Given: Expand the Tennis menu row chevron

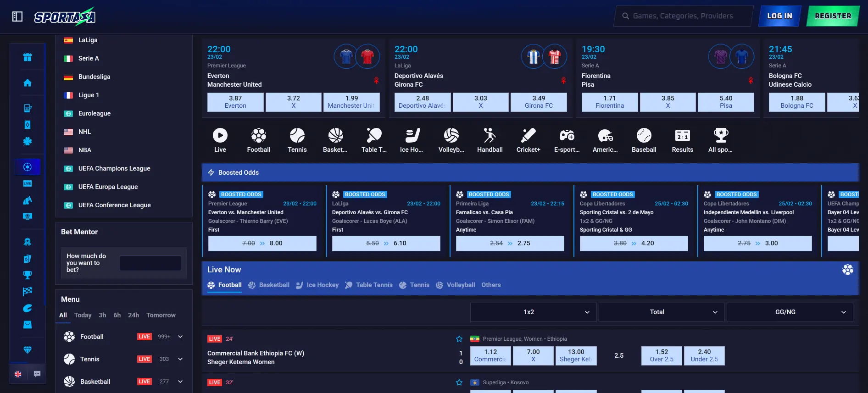Looking at the screenshot, I should [x=180, y=359].
